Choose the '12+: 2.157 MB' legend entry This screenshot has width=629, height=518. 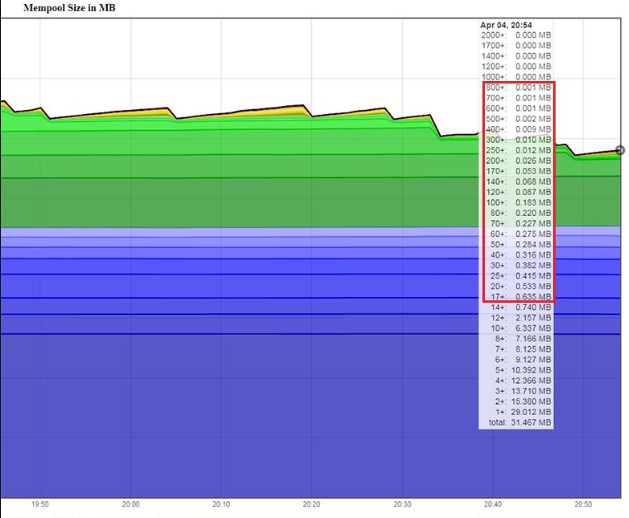[515, 317]
